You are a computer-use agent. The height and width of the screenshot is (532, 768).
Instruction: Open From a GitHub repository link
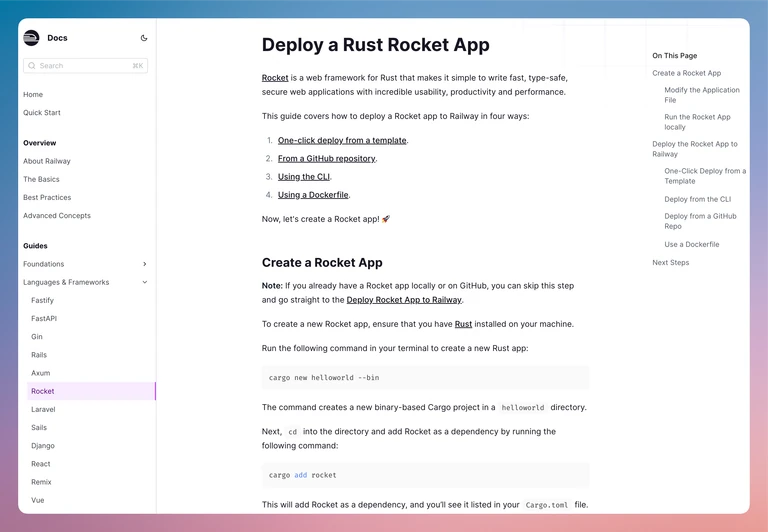[327, 159]
